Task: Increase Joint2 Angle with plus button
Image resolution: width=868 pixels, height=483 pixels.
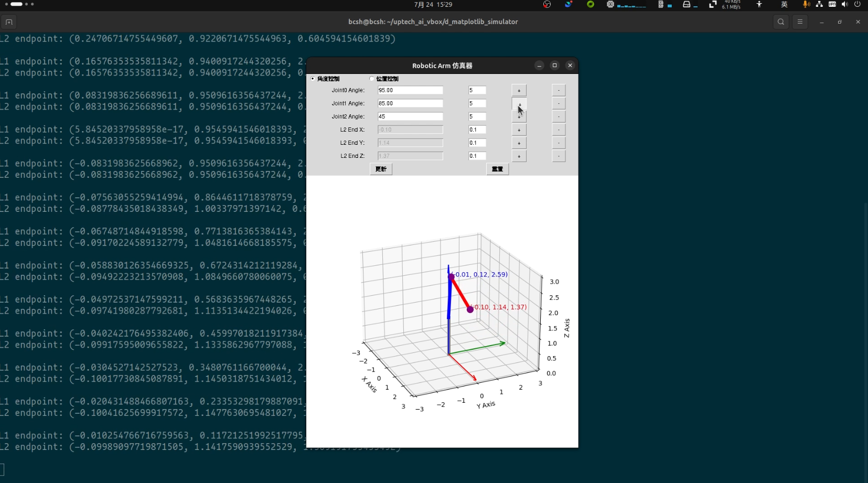Action: click(x=519, y=116)
